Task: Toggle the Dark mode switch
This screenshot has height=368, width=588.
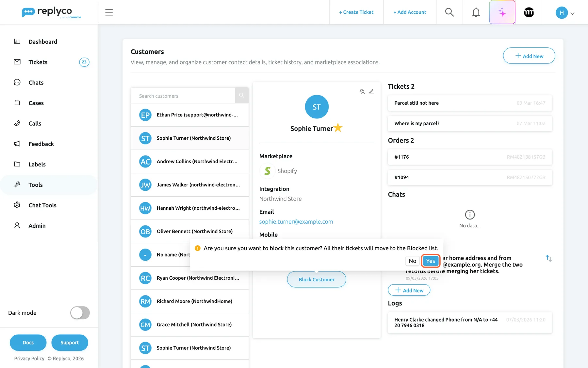Action: [x=80, y=313]
